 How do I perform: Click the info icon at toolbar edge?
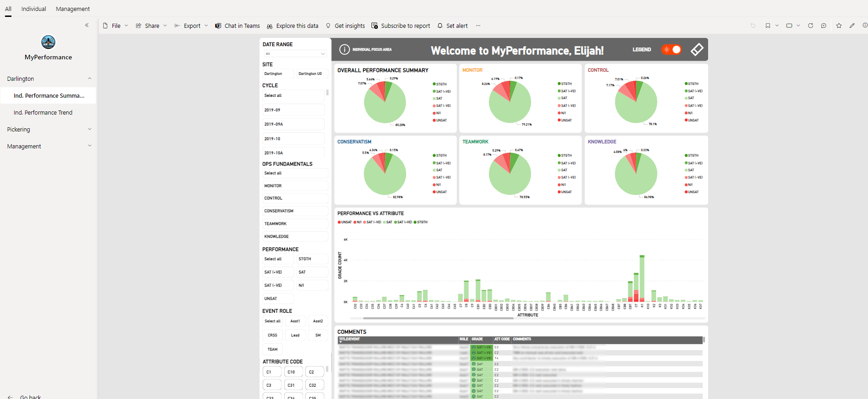[865, 26]
